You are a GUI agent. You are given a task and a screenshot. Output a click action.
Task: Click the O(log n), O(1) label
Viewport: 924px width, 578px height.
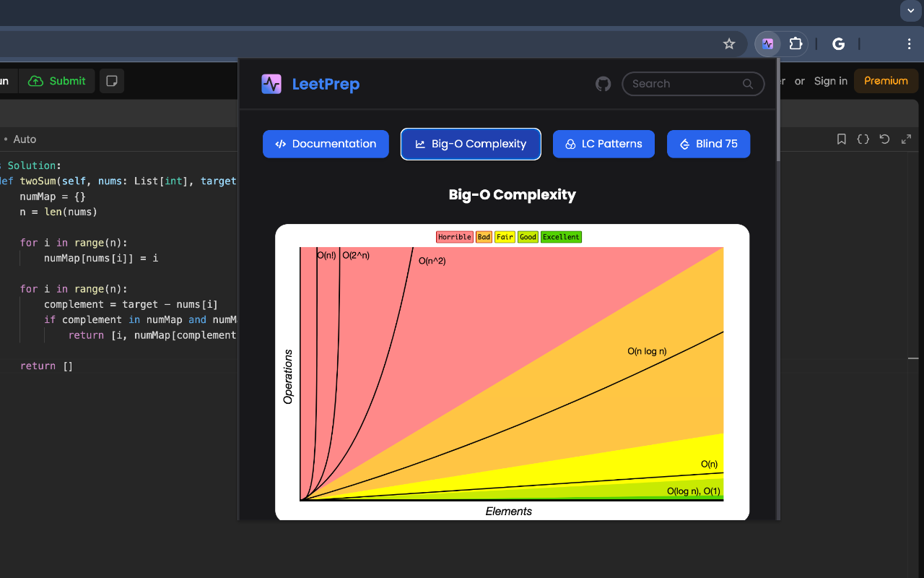tap(694, 491)
